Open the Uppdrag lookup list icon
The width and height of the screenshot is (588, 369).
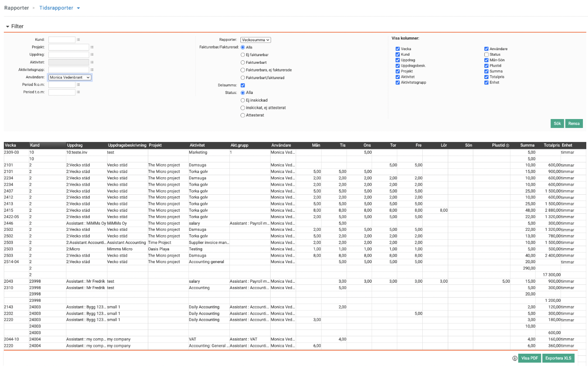coord(92,55)
